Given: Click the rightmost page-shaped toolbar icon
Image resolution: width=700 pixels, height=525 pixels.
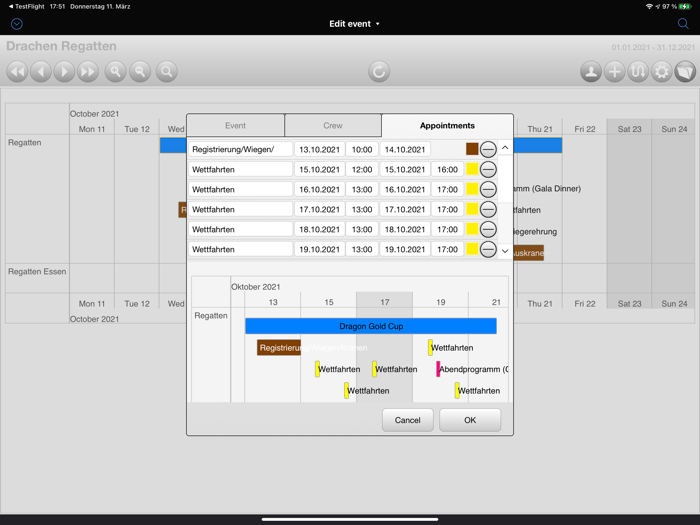Looking at the screenshot, I should 685,71.
